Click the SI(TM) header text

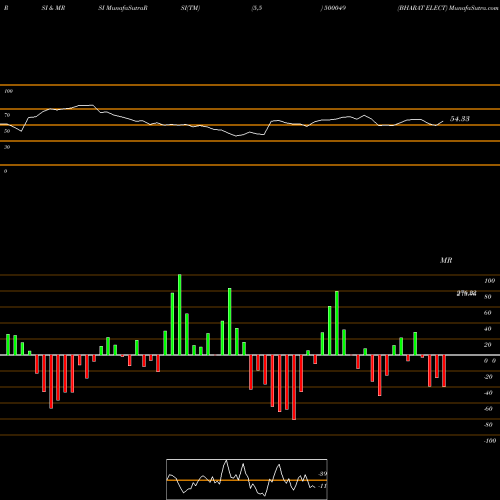[x=190, y=8]
